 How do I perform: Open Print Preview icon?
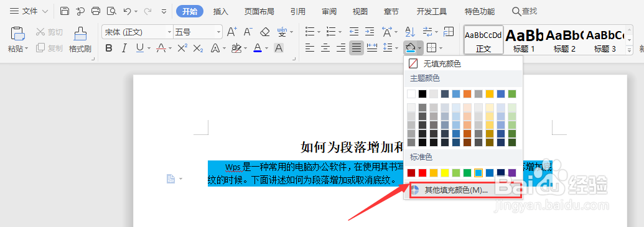[111, 11]
